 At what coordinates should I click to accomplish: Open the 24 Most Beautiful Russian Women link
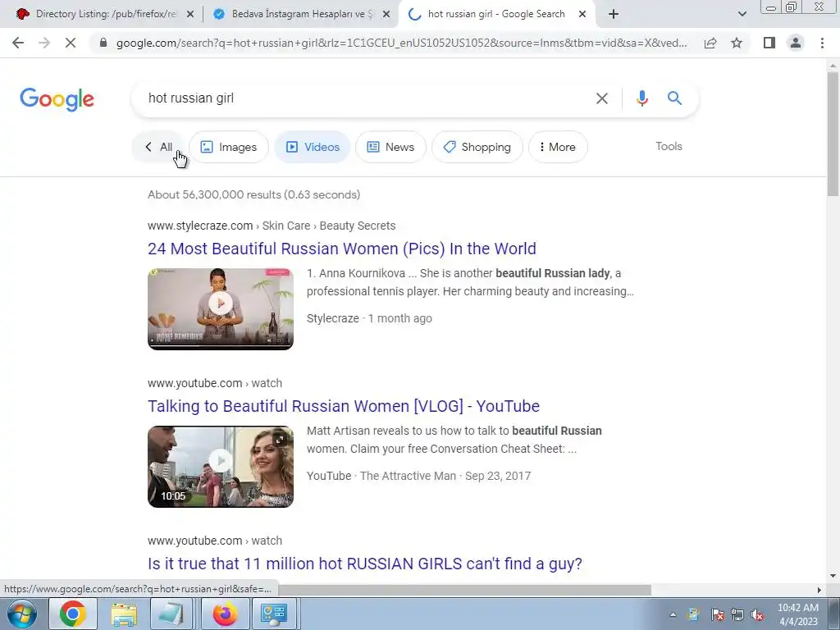click(342, 249)
